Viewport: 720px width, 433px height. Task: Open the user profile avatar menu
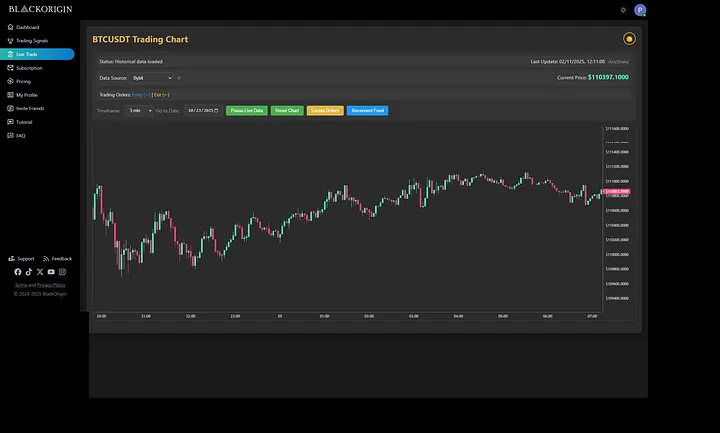tap(640, 10)
